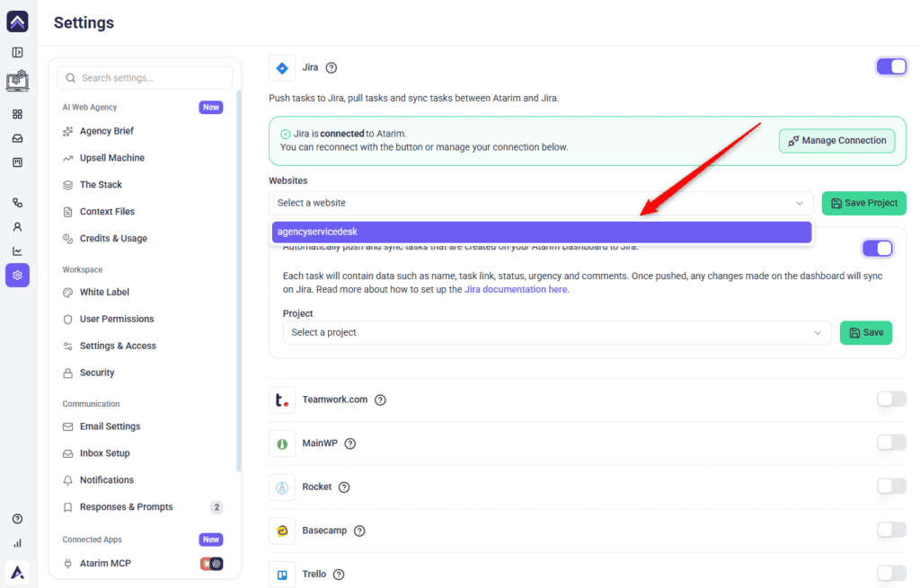Screen dimensions: 920x588
Task: Click the Jira help question mark icon
Action: coord(332,68)
